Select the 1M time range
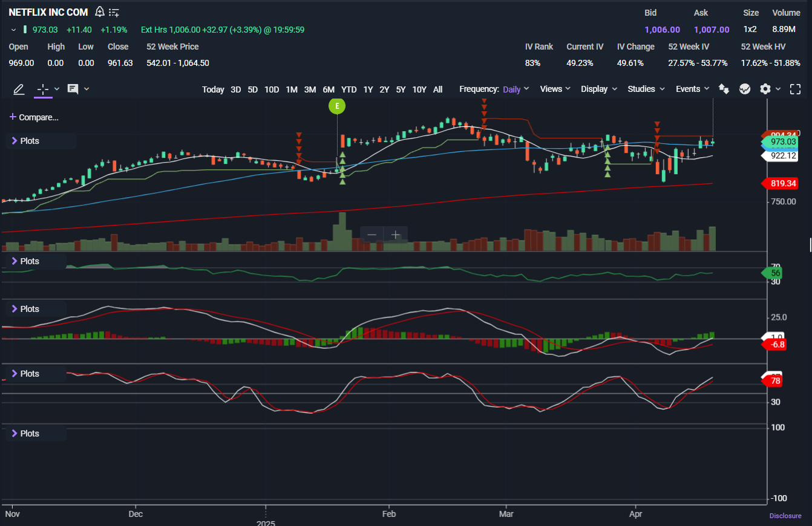The height and width of the screenshot is (526, 812). click(292, 89)
